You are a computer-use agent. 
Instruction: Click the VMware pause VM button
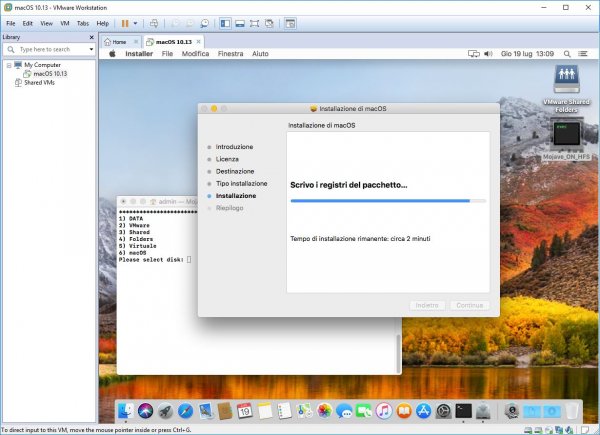[124, 22]
